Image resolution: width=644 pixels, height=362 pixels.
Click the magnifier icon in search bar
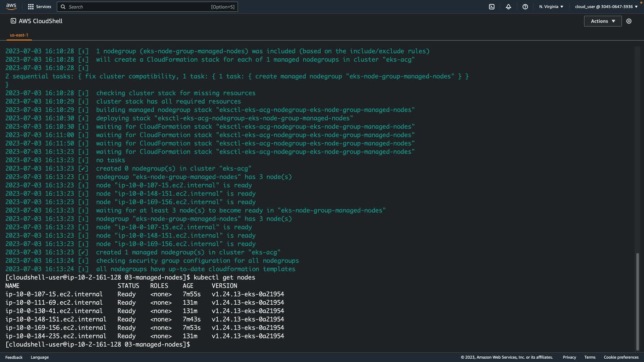pos(63,7)
